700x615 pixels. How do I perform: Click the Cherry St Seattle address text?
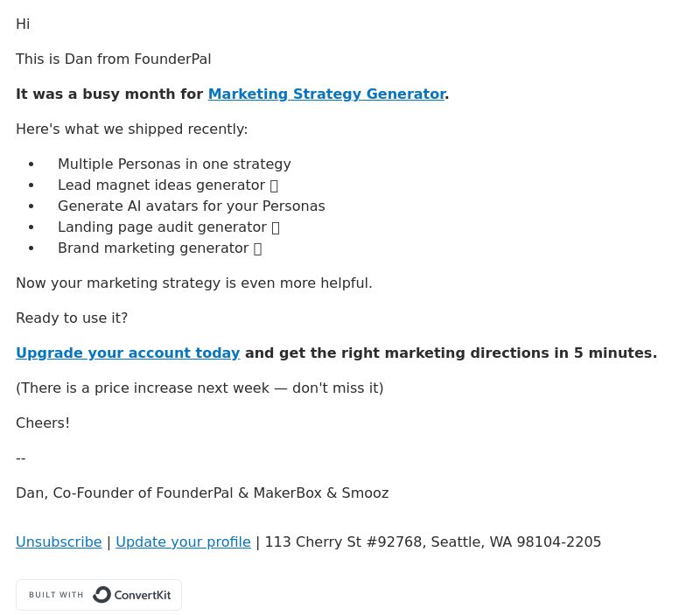[433, 542]
